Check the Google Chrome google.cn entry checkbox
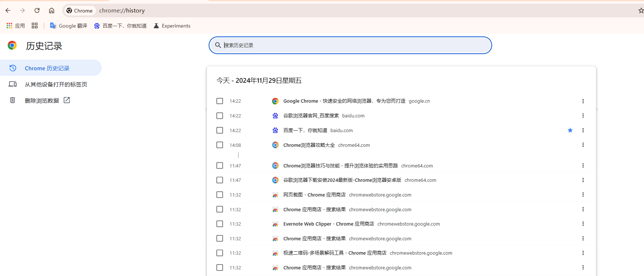Screen dimensions: 644x276 click(x=220, y=101)
